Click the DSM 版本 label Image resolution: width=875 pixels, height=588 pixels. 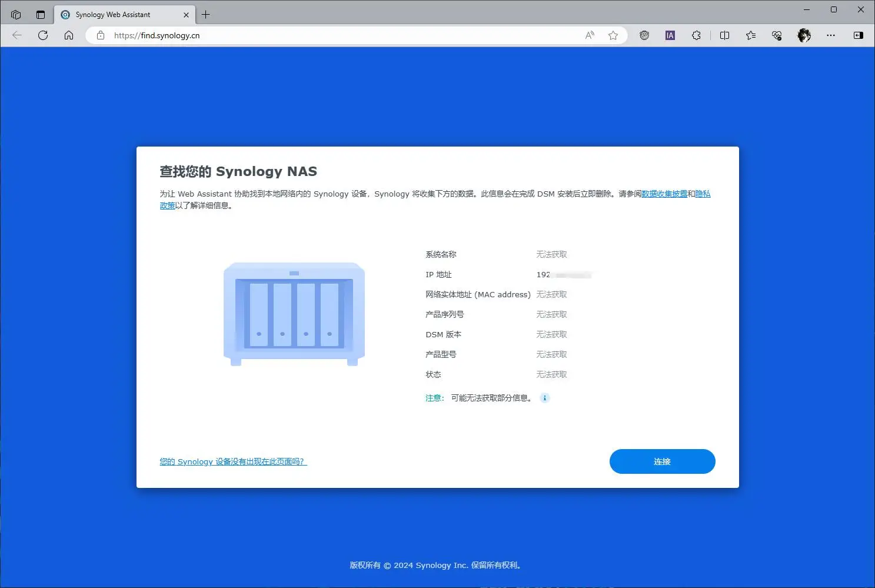pyautogui.click(x=443, y=334)
